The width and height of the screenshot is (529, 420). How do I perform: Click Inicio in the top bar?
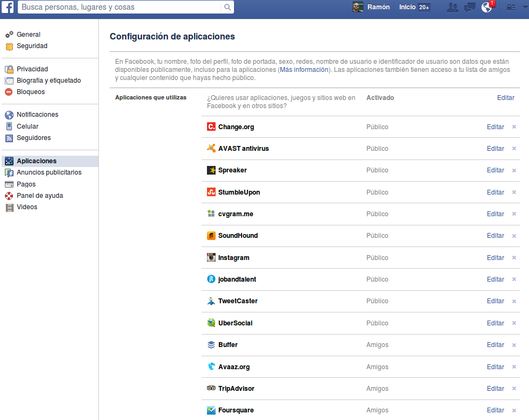407,8
